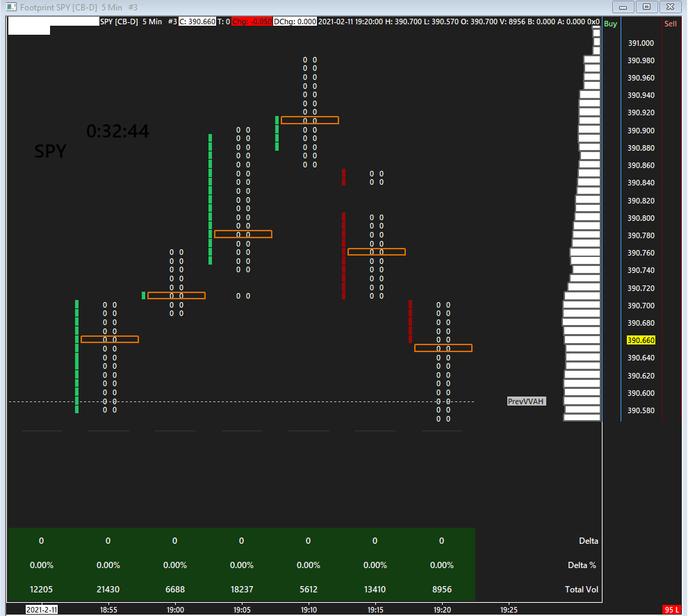Click the 19:00 time axis label
688x616 pixels.
(175, 610)
